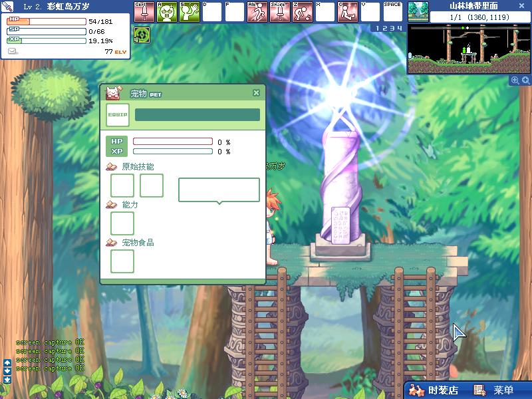Click the weapon icon beside character level

7,6
